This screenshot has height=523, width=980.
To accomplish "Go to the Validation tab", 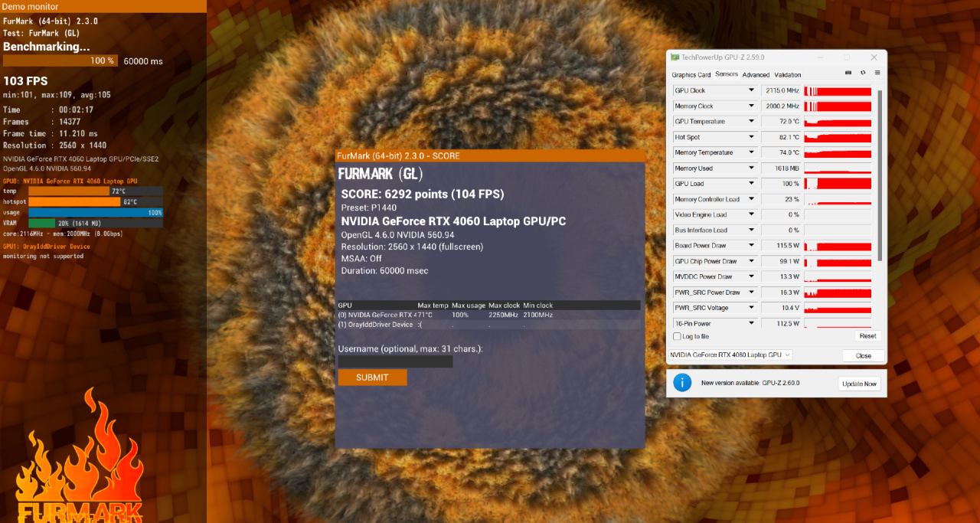I will point(787,75).
